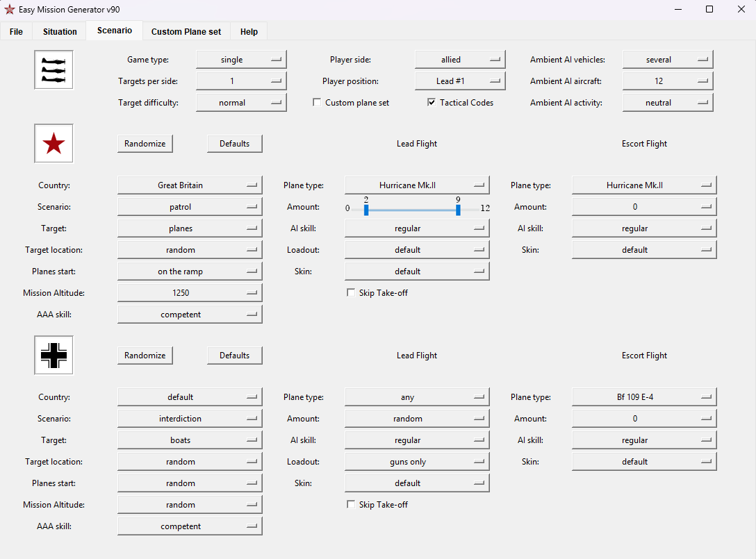The height and width of the screenshot is (559, 756).
Task: Open the Targets per side dropdown
Action: click(x=241, y=81)
